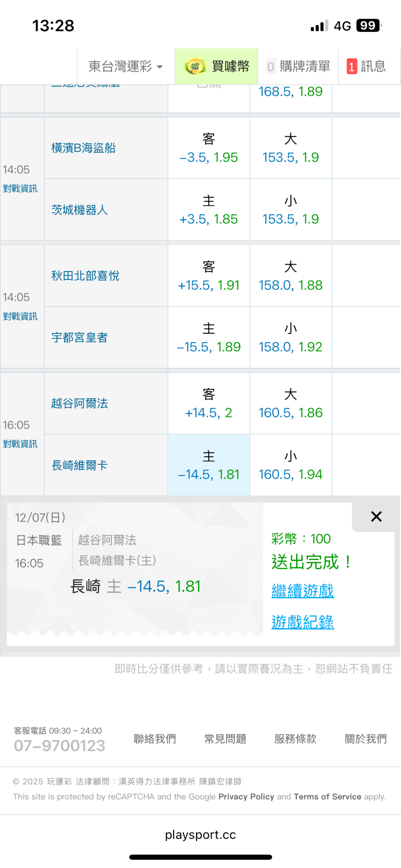
Task: Pick under 158.0 at 1.92 odds
Action: 291,338
